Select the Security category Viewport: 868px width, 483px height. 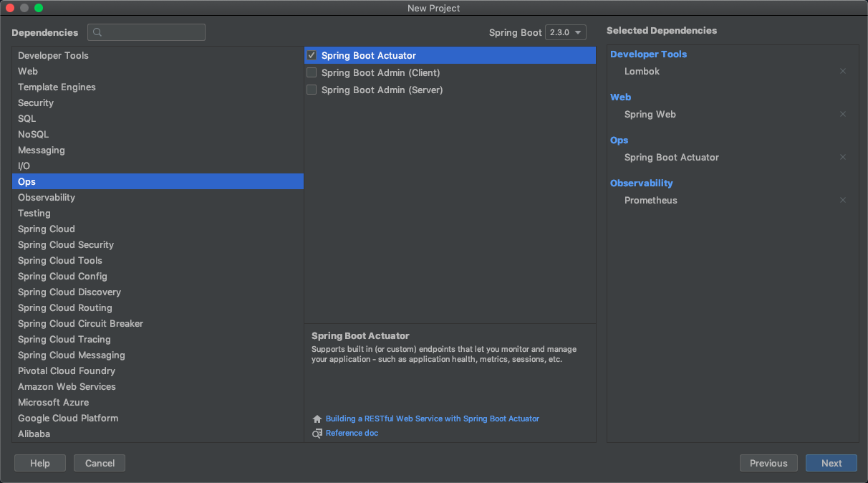pyautogui.click(x=158, y=102)
